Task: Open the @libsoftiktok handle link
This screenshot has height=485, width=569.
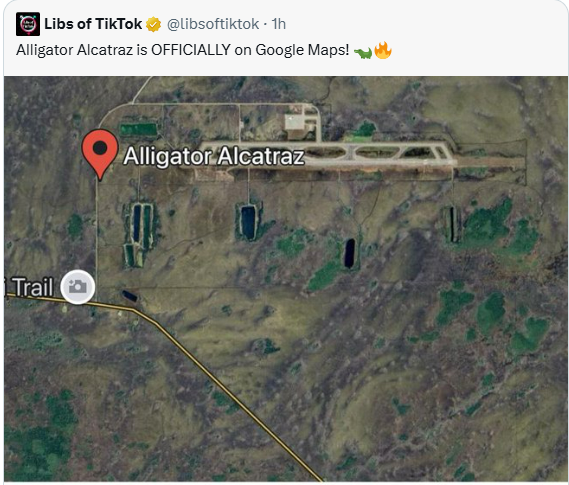Action: (213, 24)
